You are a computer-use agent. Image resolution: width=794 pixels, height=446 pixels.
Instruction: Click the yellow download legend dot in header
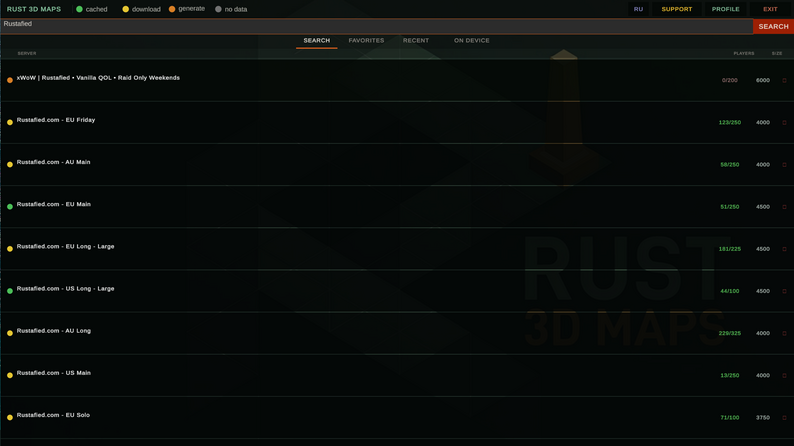coord(126,9)
